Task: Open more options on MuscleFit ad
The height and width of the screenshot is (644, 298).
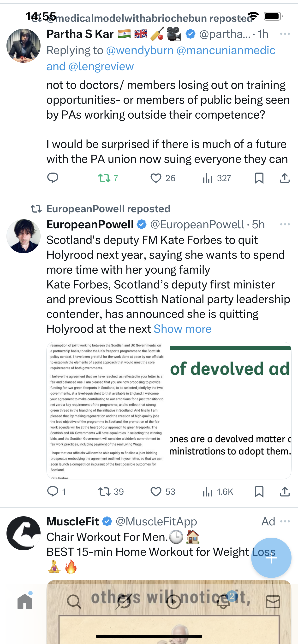Action: 285,521
